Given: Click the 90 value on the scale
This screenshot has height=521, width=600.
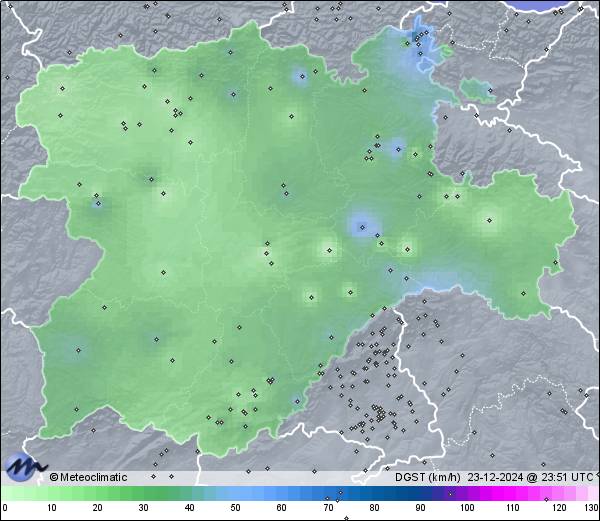Looking at the screenshot, I should click(420, 508).
